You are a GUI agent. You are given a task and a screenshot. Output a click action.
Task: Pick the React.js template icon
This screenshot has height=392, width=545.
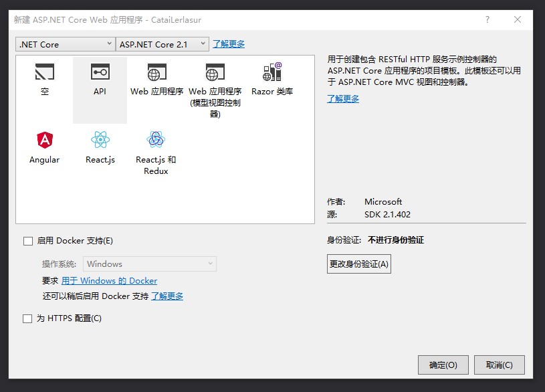pos(100,140)
